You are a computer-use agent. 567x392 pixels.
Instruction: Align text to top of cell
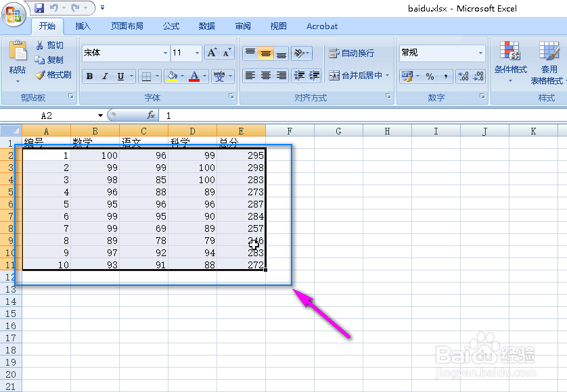[250, 53]
